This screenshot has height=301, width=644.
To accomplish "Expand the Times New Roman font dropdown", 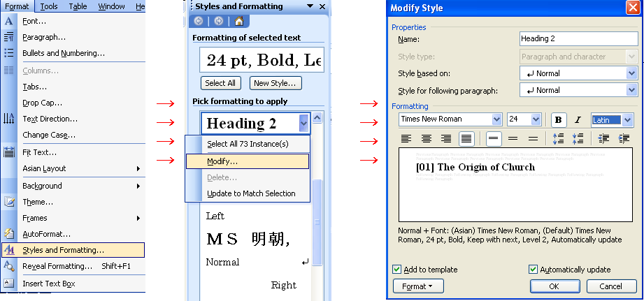I will click(x=496, y=119).
